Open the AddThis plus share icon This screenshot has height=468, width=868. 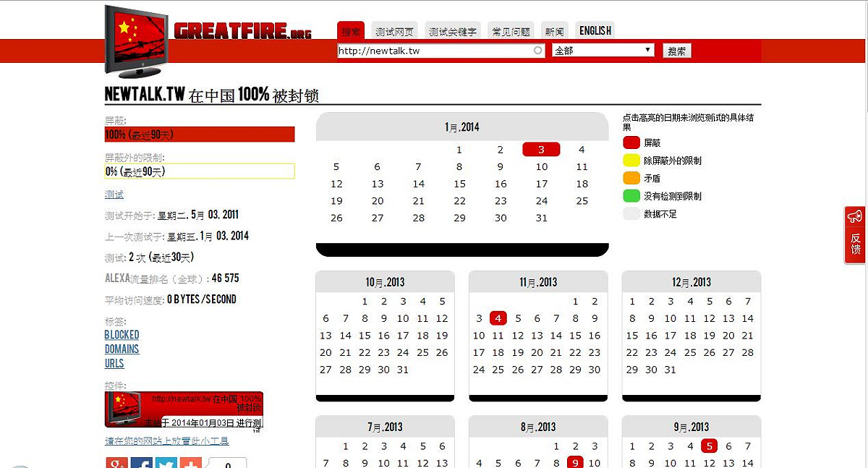[x=190, y=463]
